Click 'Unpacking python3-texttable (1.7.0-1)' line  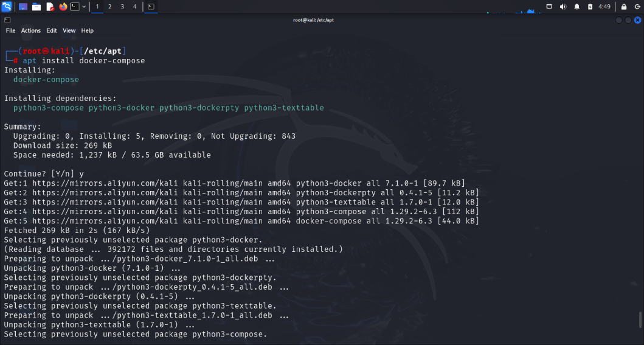(x=99, y=325)
